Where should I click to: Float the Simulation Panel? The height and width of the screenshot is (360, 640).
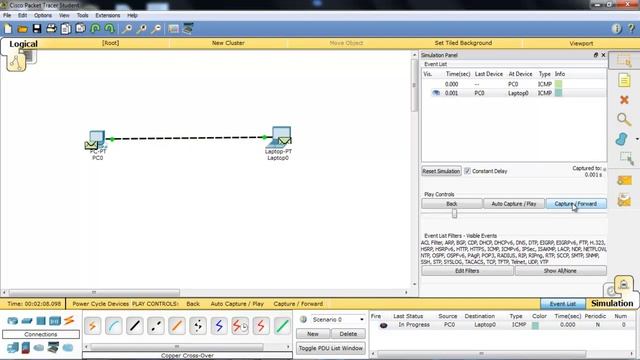point(596,55)
